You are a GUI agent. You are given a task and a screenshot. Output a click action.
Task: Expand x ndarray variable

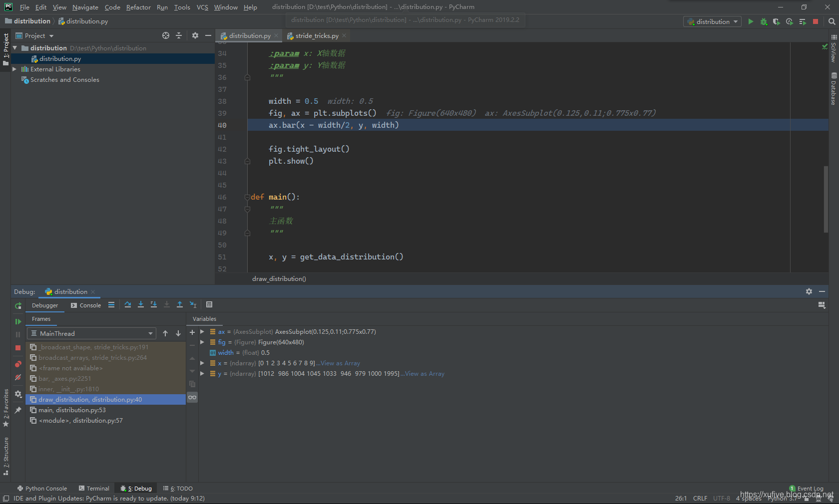(x=202, y=363)
